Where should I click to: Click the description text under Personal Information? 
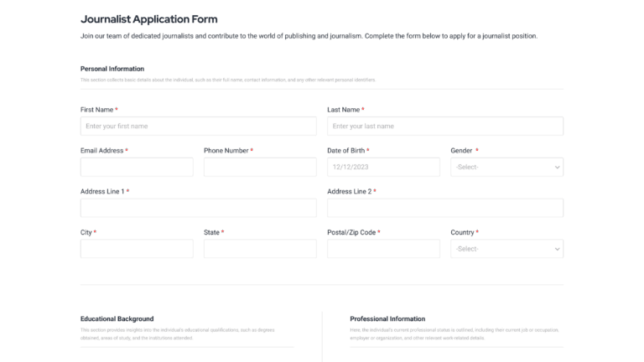click(228, 80)
